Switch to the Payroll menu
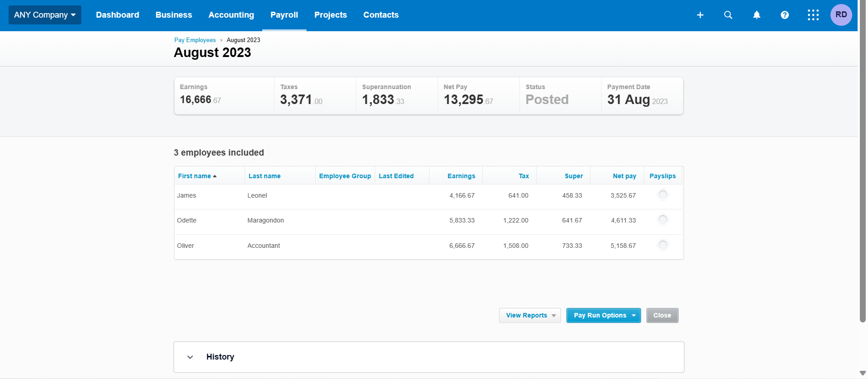The image size is (868, 379). pos(284,15)
